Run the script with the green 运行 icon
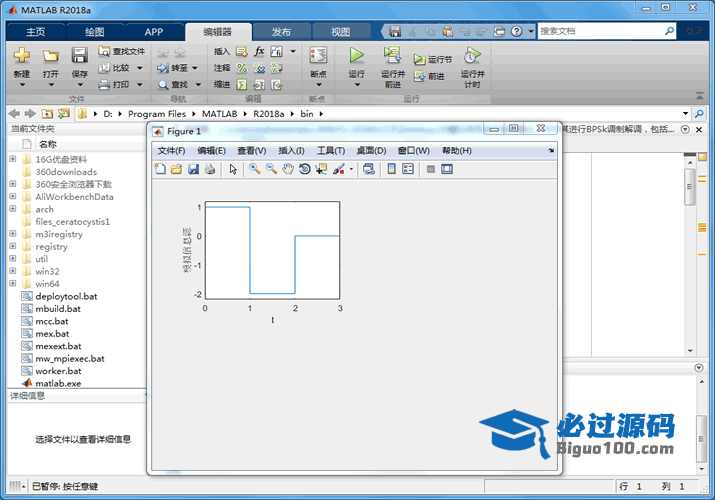This screenshot has width=715, height=500. tap(356, 55)
